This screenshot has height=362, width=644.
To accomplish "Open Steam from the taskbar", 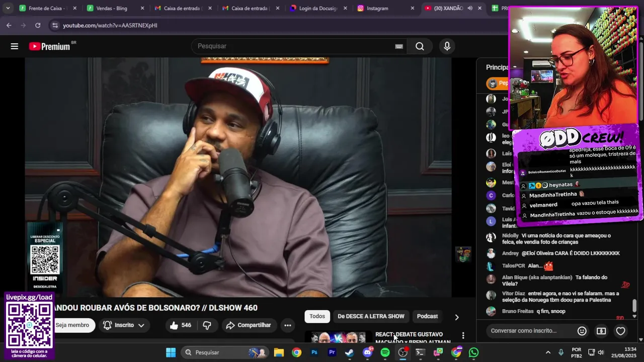I will [x=349, y=352].
